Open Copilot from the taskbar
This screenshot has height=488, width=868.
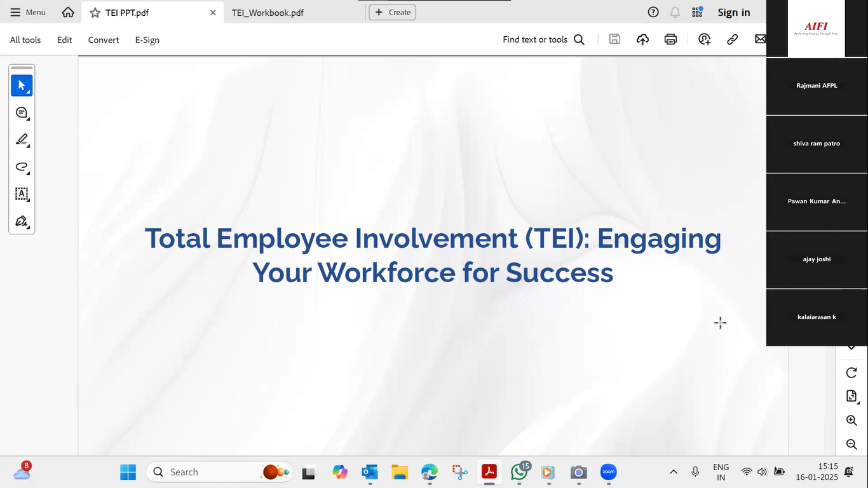[340, 472]
